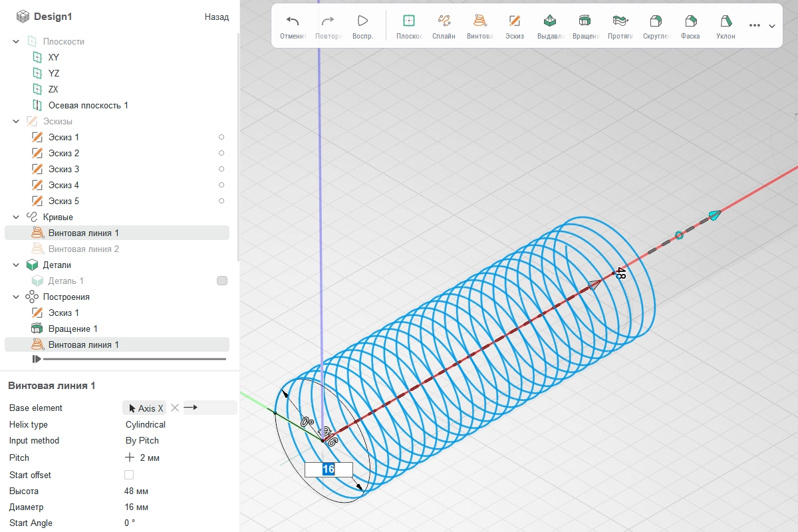Click the Undo (Отменить) toolbar icon

[x=292, y=21]
